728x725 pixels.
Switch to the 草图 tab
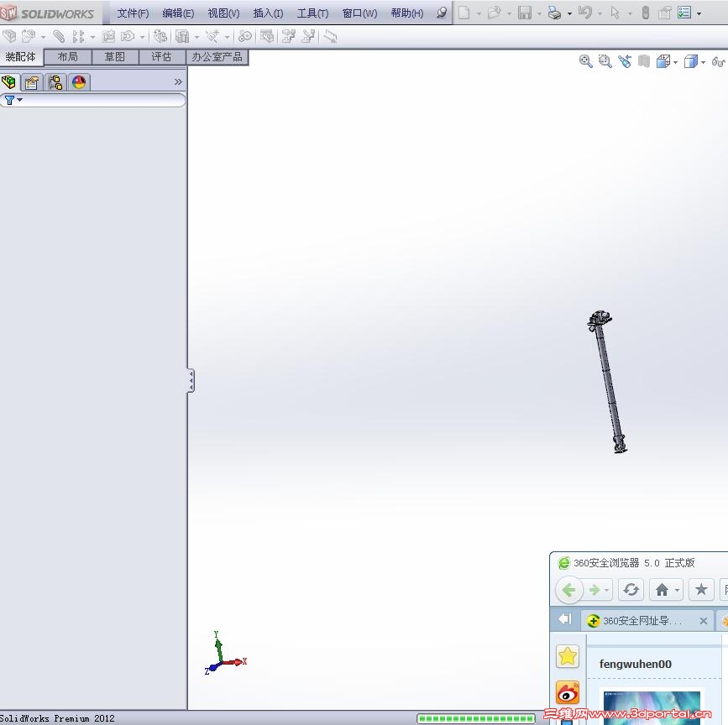click(115, 57)
